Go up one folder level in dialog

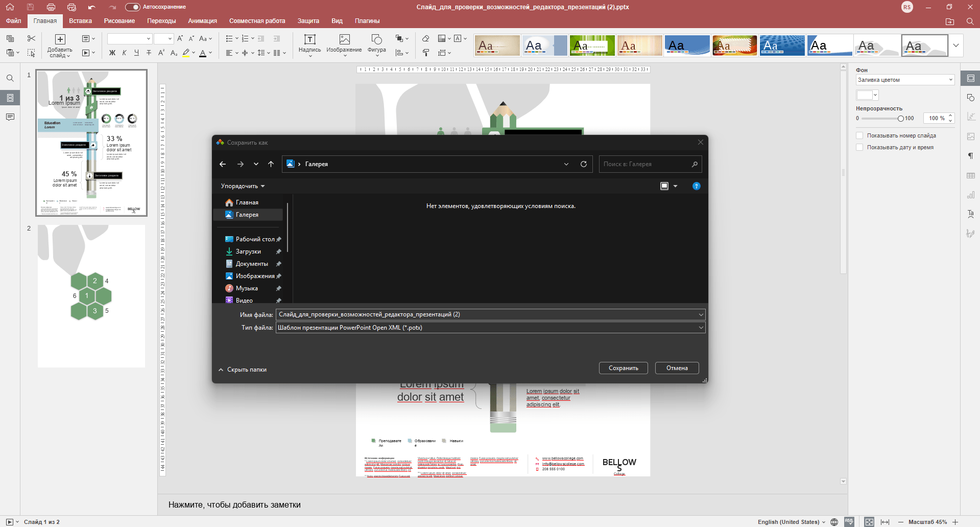pos(271,164)
